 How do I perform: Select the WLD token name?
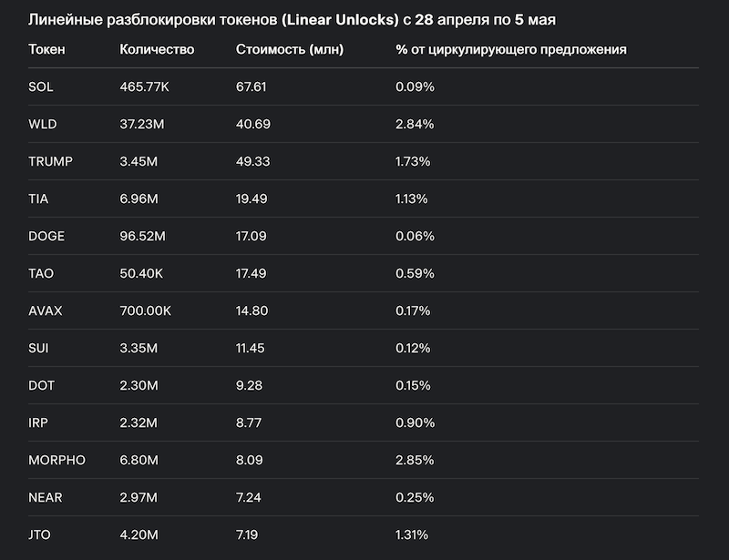tap(42, 124)
